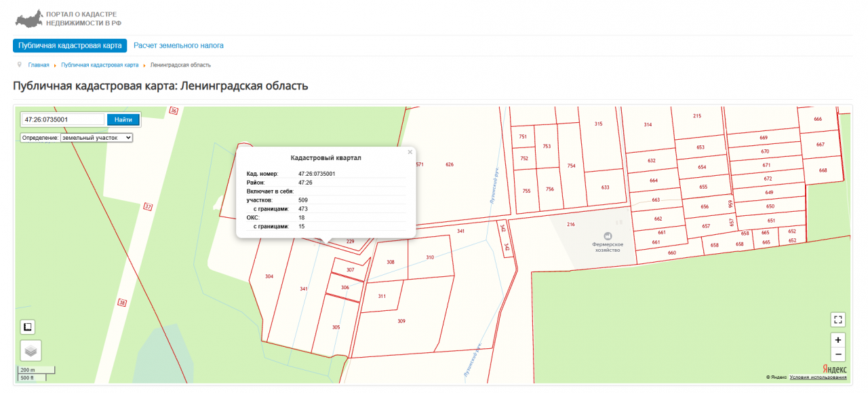Screen dimensions: 868x393
Task: Zoom in with the plus button
Action: point(838,340)
